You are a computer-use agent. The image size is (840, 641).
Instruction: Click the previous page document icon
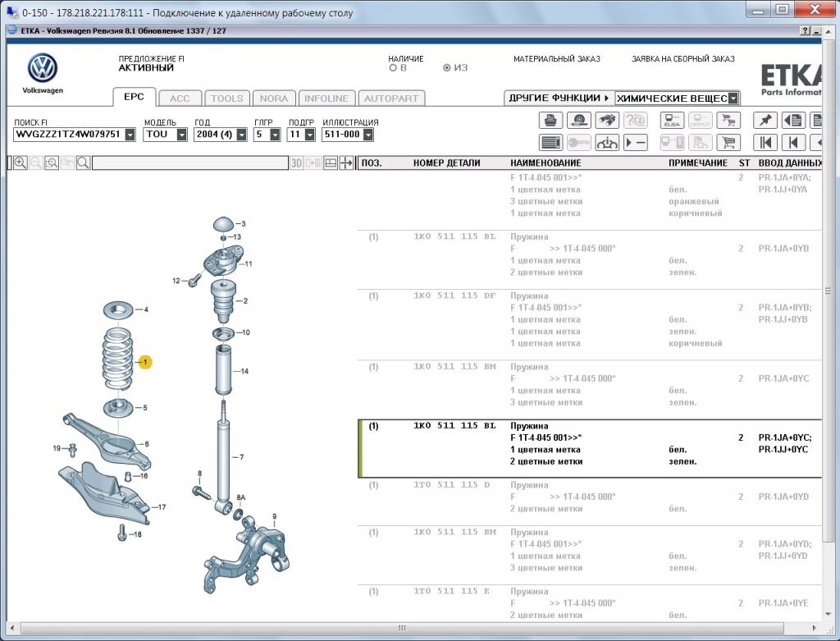pos(793,121)
